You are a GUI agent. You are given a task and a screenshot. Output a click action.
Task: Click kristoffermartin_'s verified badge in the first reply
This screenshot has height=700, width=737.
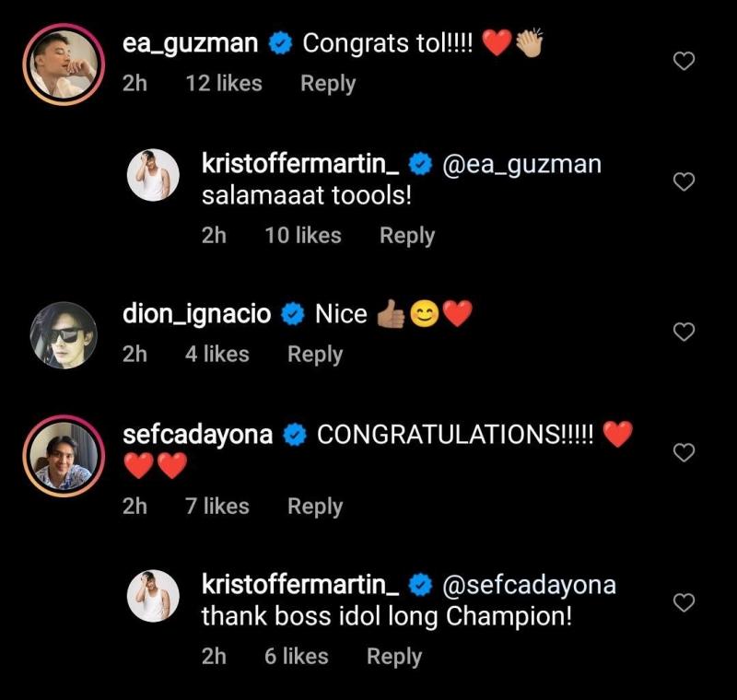[x=420, y=162]
